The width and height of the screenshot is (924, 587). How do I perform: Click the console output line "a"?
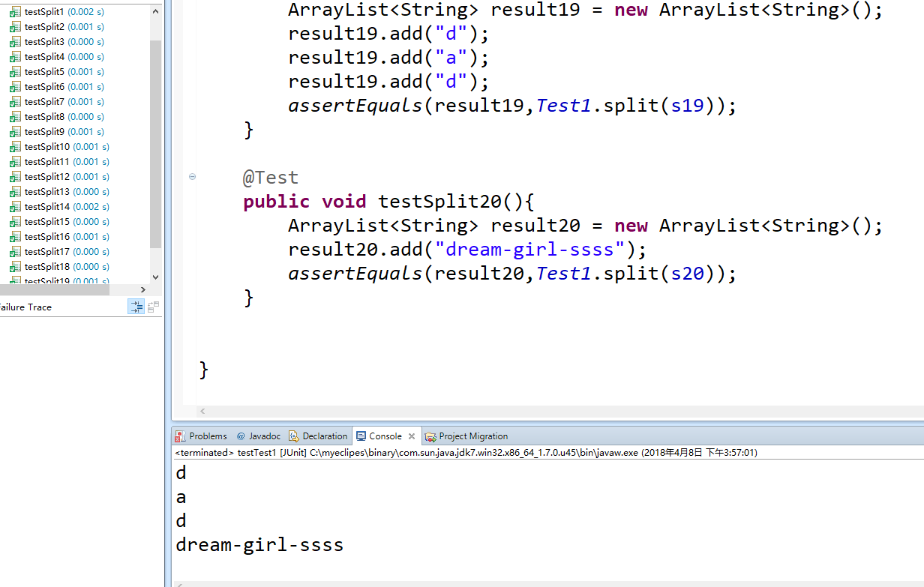(x=181, y=497)
